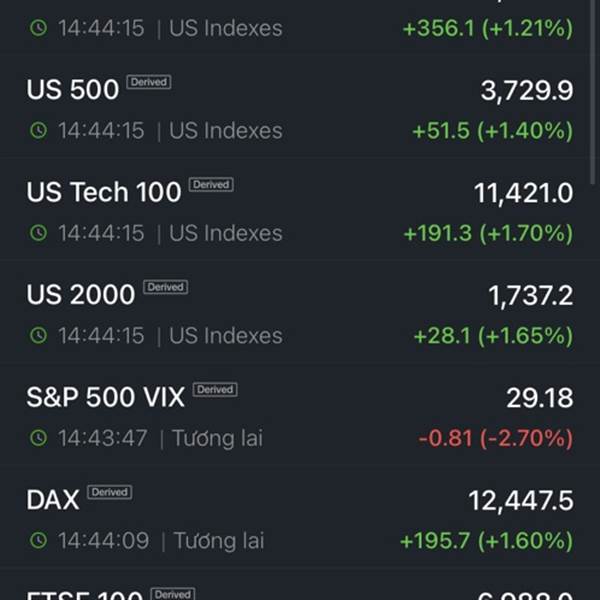Tap the Derived badge next to US 500
600x600 pixels.
point(149,82)
